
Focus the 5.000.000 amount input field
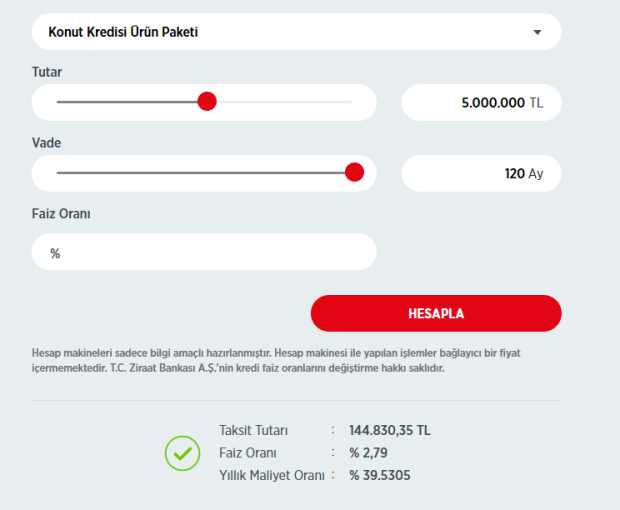[480, 102]
